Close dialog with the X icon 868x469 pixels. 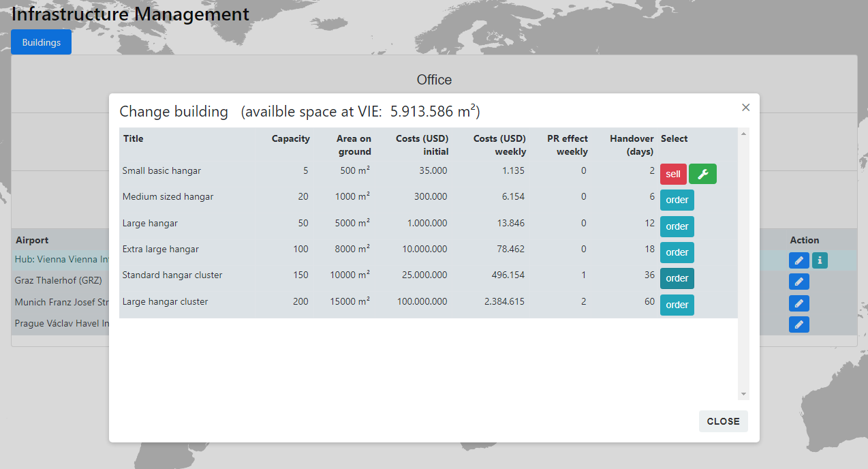pyautogui.click(x=745, y=108)
